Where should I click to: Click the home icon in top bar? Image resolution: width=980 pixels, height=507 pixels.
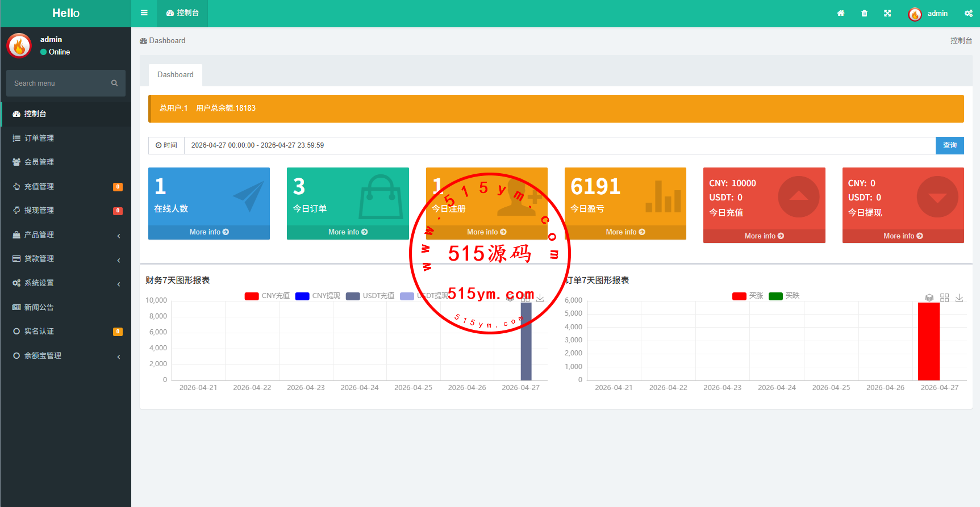841,13
